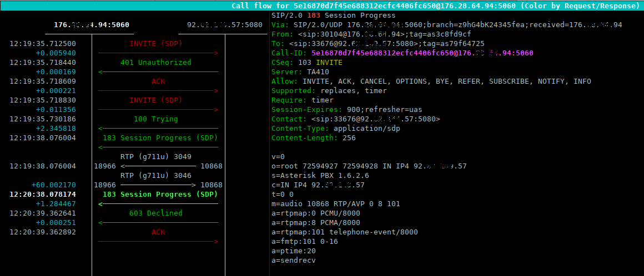
Task: Click the CSeq: 103 INVITE line
Action: [x=307, y=63]
